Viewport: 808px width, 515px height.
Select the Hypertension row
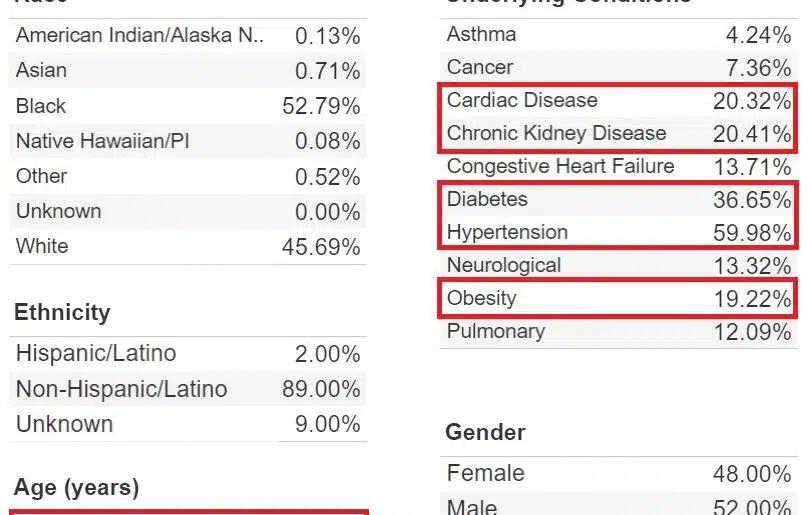[619, 232]
